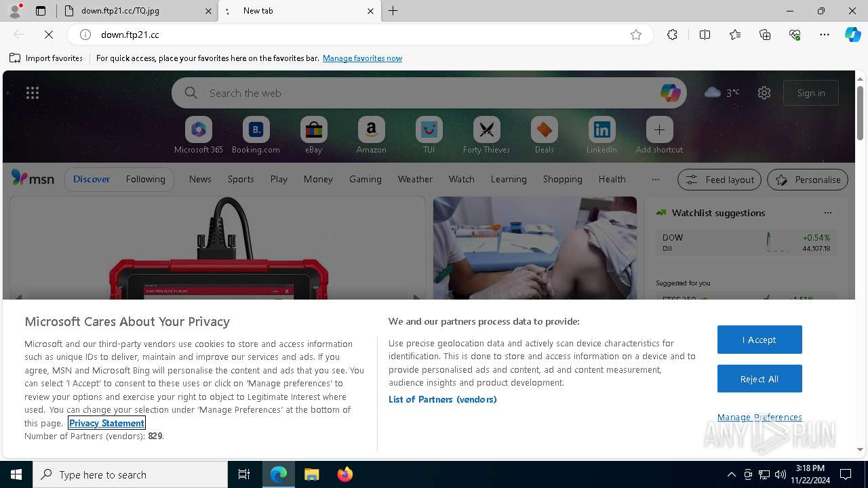Open the browser profile icon
Image resolution: width=868 pixels, height=488 pixels.
pos(15,11)
